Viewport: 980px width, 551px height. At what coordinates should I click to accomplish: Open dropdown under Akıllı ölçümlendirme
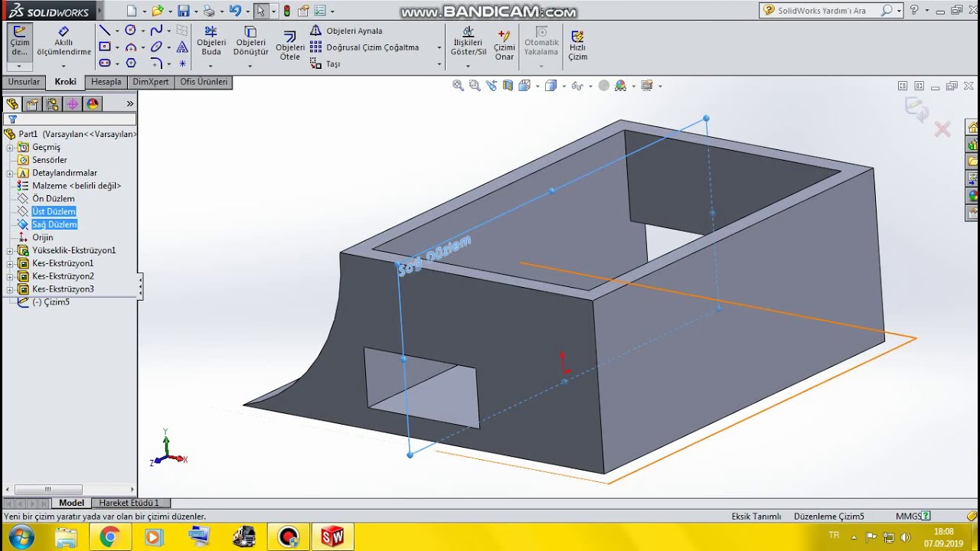coord(64,66)
